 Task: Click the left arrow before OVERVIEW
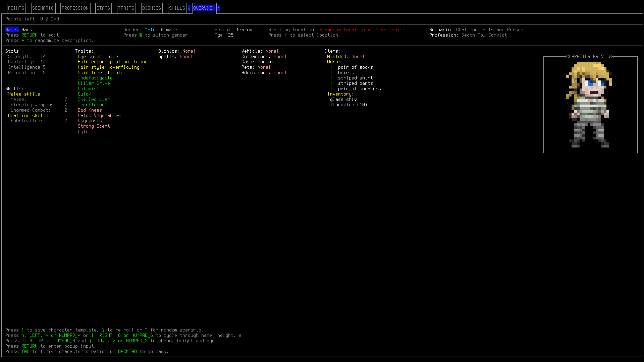pos(189,8)
